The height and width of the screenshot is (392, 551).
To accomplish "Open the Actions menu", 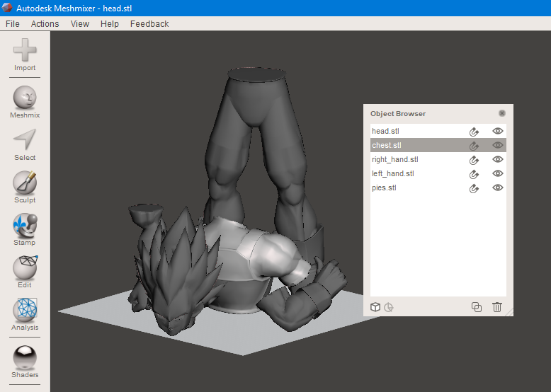I will (x=45, y=23).
